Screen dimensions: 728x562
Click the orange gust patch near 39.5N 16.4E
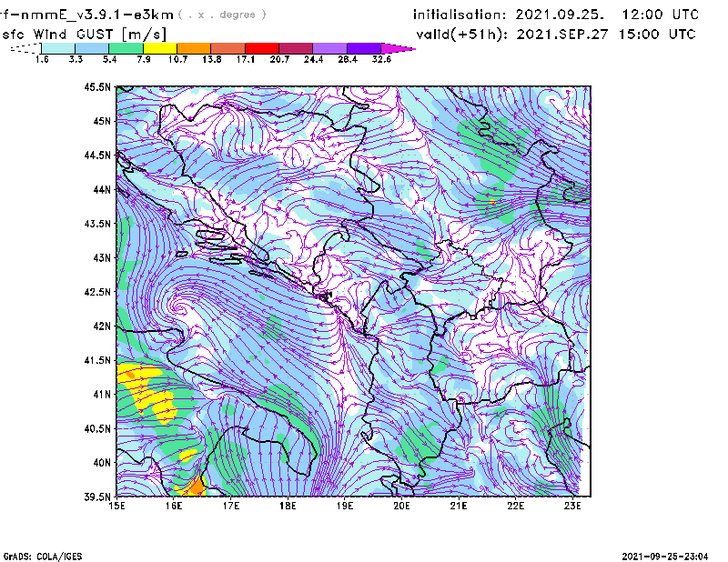point(197,487)
